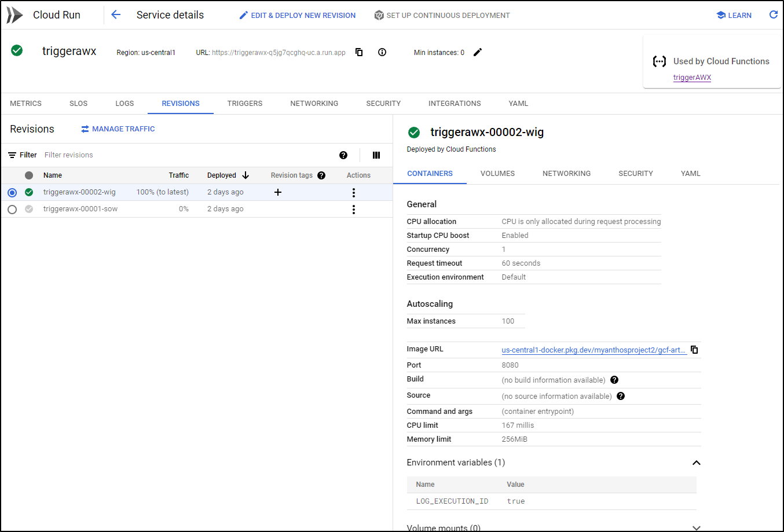This screenshot has height=532, width=784.
Task: Open revision Networking tab
Action: pos(567,174)
